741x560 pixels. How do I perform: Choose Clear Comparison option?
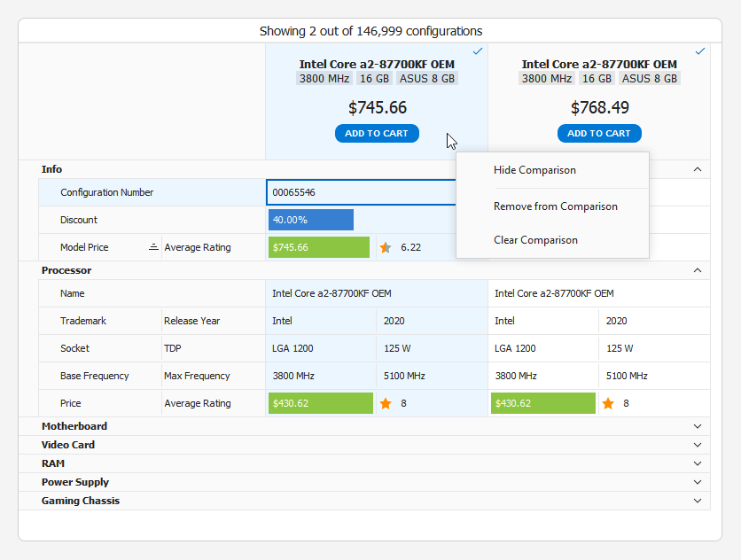[534, 239]
